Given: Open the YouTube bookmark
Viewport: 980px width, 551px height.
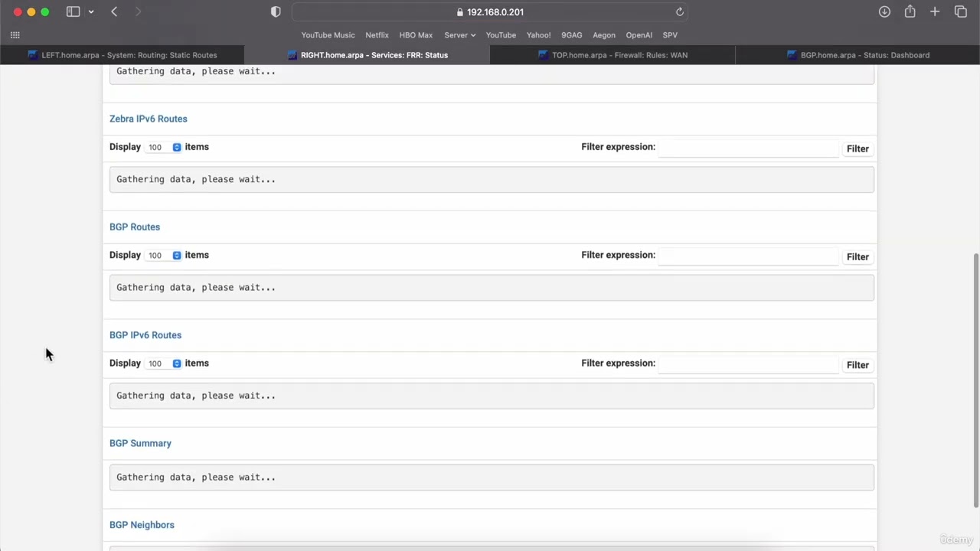Looking at the screenshot, I should pos(501,35).
